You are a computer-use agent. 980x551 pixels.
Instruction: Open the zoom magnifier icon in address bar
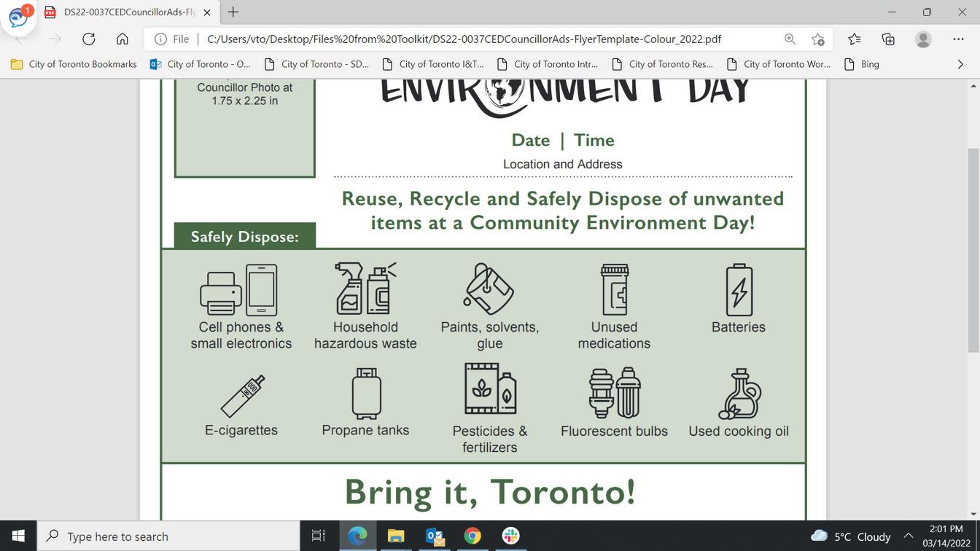point(790,39)
